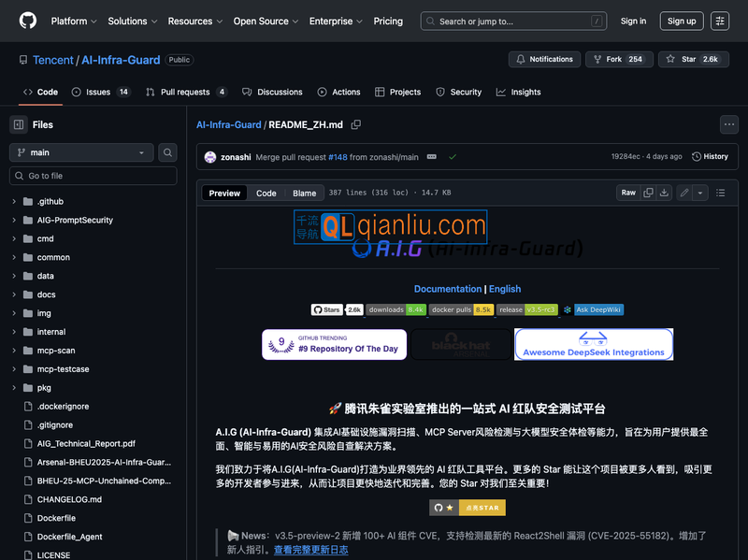Viewport: 748px width, 560px height.
Task: Switch to the Blame view
Action: pyautogui.click(x=304, y=194)
